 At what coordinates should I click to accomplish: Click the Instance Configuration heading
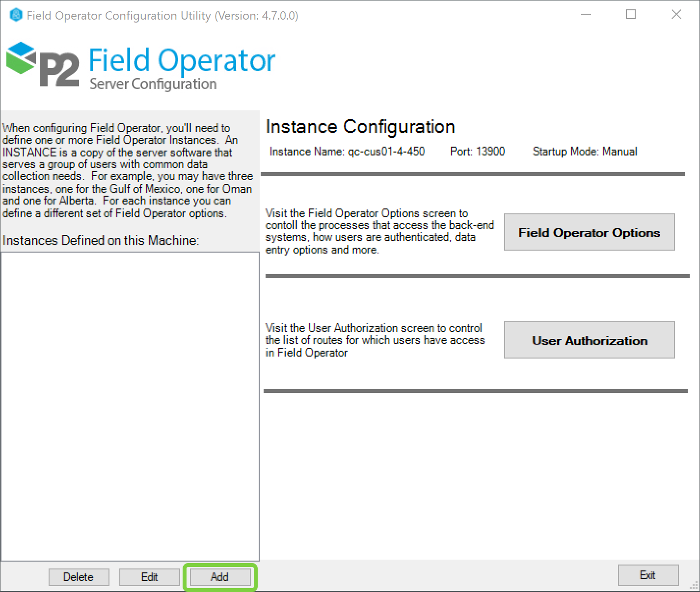tap(360, 127)
